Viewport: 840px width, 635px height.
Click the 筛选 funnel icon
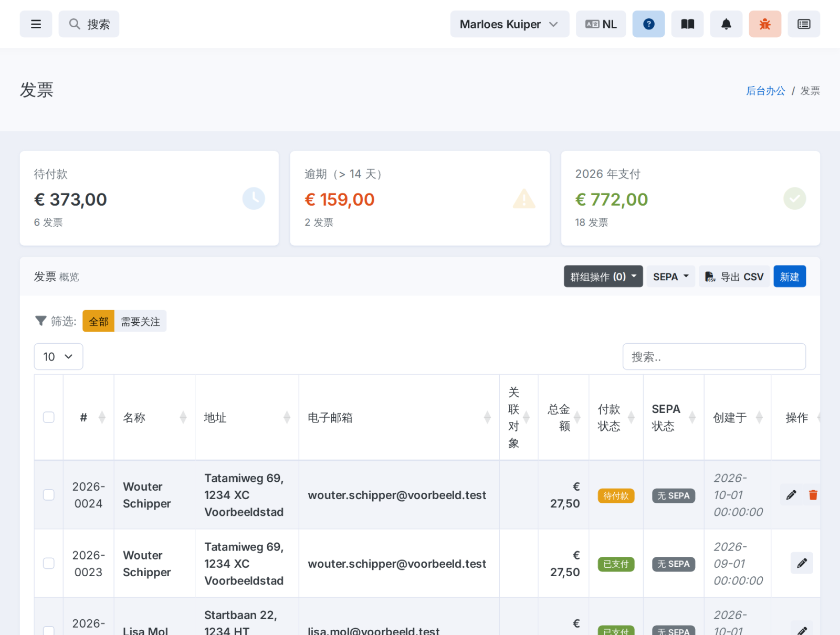coord(41,321)
